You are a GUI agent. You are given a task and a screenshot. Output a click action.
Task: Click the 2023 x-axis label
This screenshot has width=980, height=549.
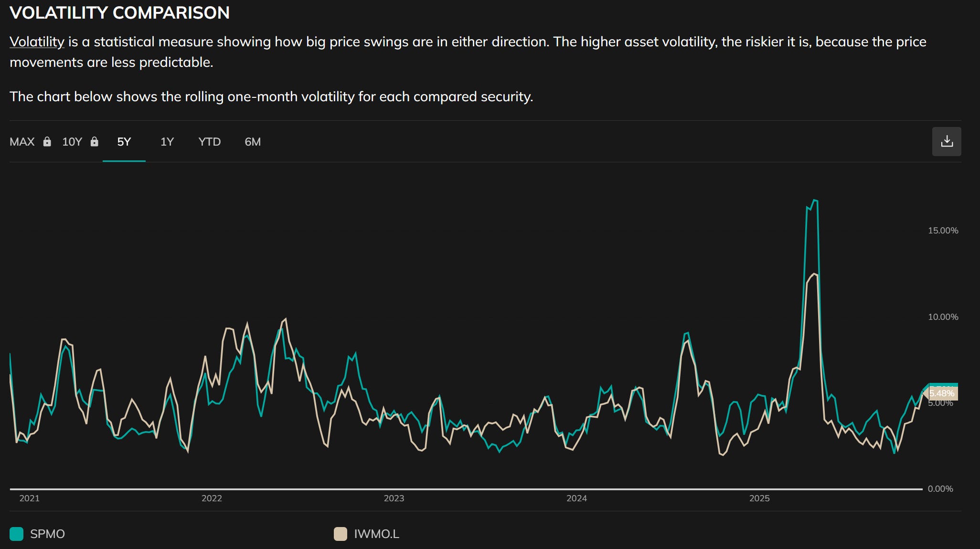pos(394,498)
